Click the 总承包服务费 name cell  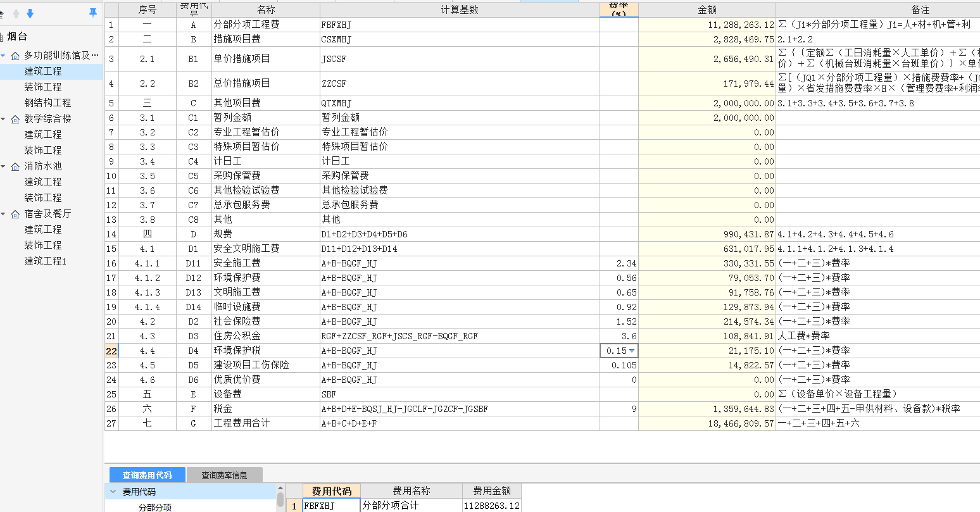pos(266,205)
